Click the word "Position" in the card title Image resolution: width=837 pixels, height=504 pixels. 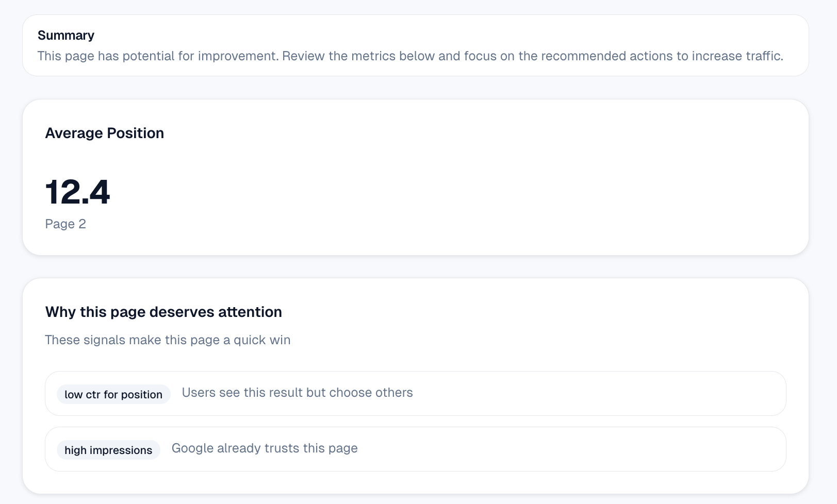pyautogui.click(x=135, y=133)
